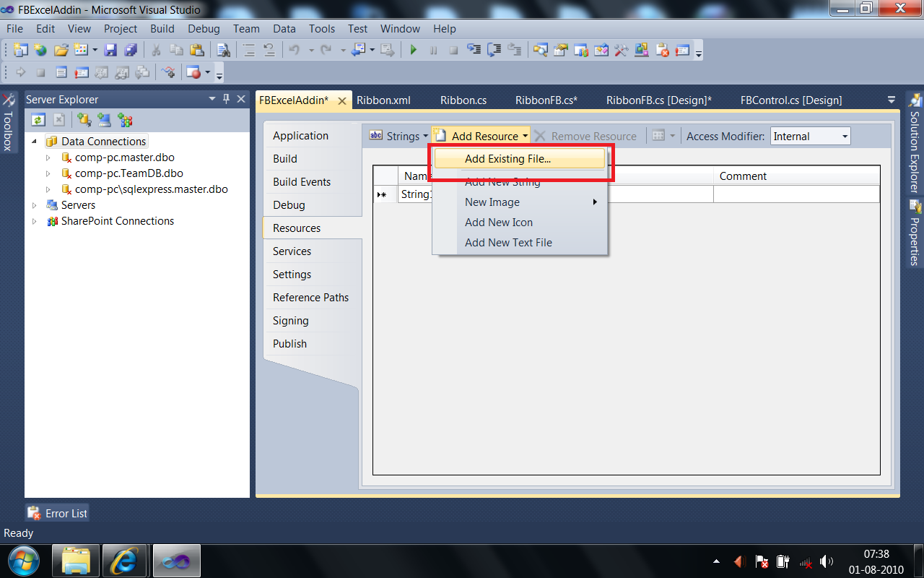Image resolution: width=924 pixels, height=578 pixels.
Task: Open the Error List panel button
Action: pyautogui.click(x=58, y=514)
